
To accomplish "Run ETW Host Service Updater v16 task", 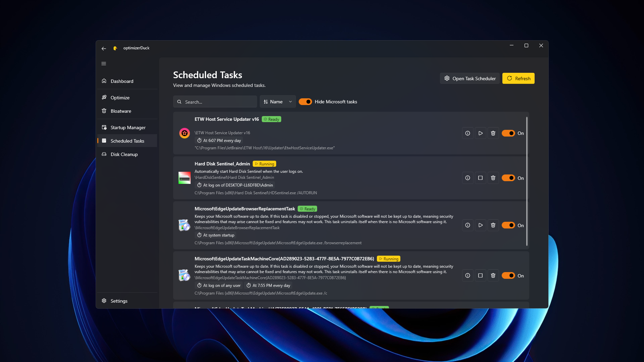I will click(x=480, y=133).
